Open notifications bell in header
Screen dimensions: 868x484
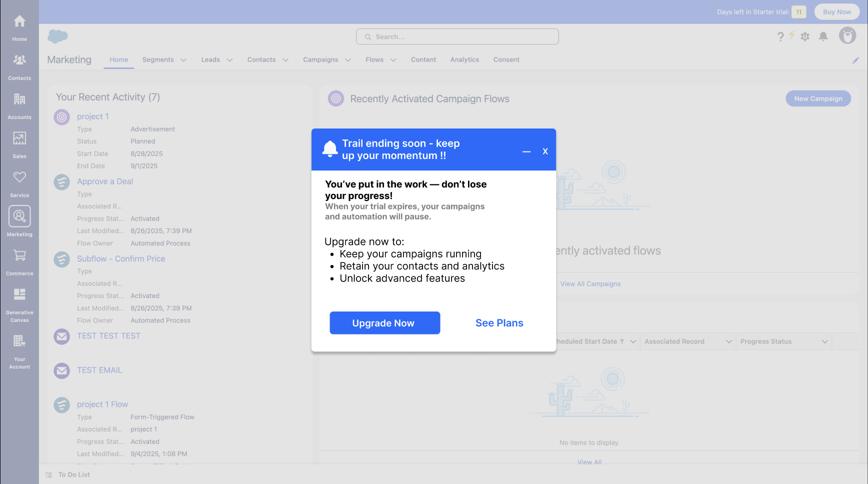[823, 36]
